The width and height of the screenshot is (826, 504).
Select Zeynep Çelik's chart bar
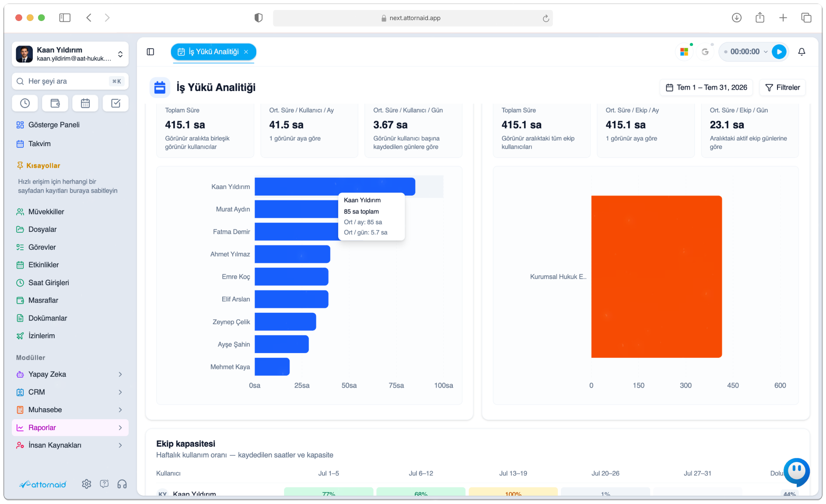[x=285, y=322]
